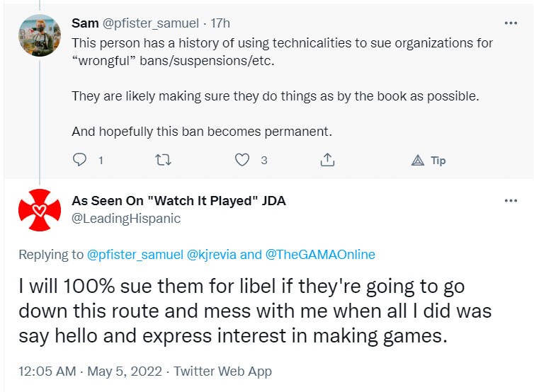
Task: Visit the @pfister_samuel handle next to Sam
Action: point(151,23)
